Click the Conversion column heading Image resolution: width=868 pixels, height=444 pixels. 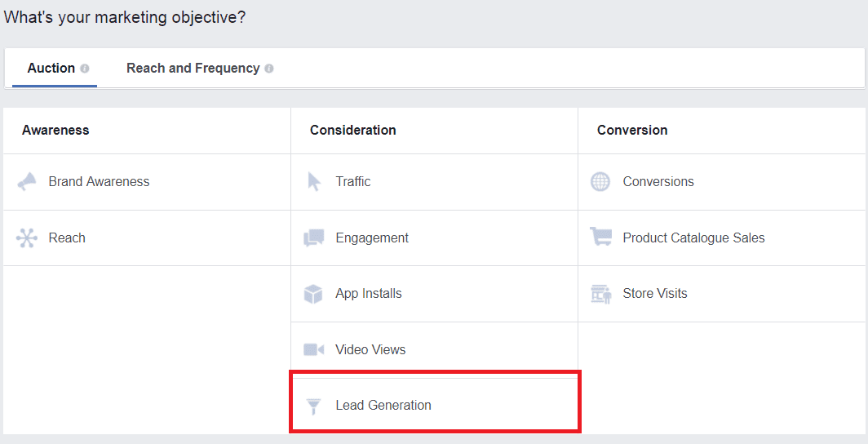click(x=632, y=131)
